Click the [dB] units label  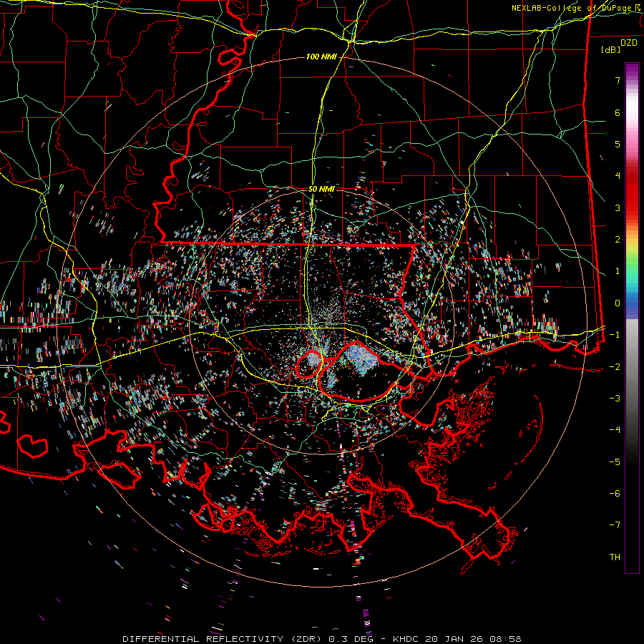pos(611,49)
